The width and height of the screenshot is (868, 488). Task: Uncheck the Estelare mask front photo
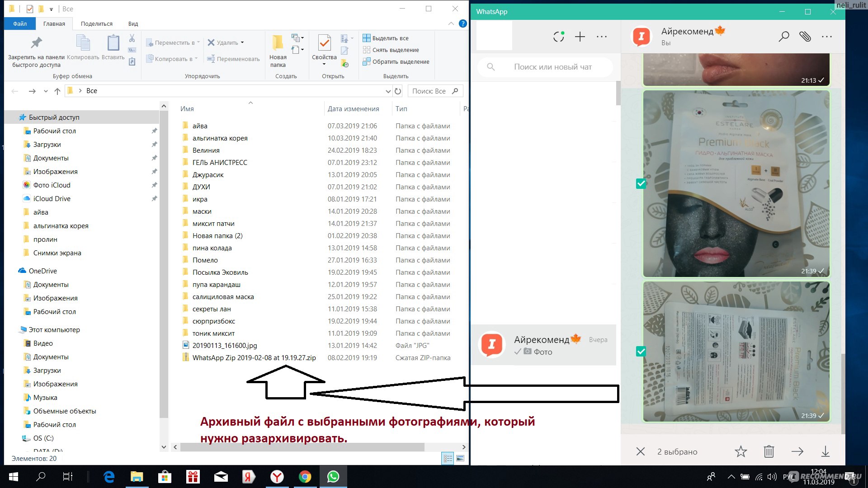pos(641,183)
